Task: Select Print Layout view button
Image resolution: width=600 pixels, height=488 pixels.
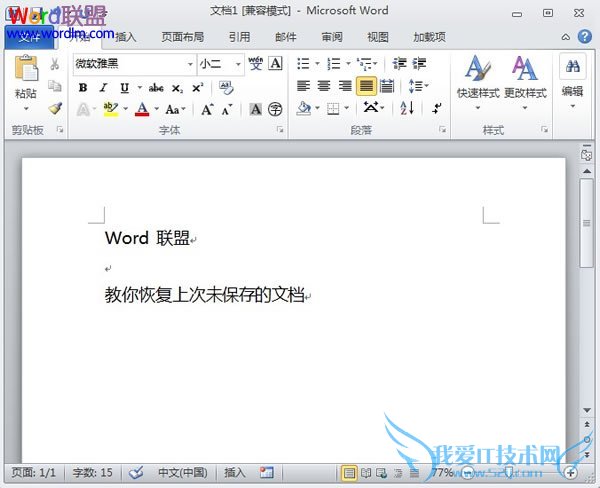Action: coord(349,473)
